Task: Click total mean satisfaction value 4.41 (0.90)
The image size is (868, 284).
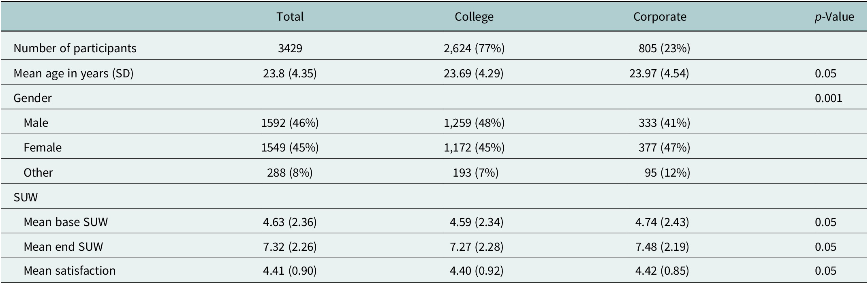Action: click(x=290, y=271)
